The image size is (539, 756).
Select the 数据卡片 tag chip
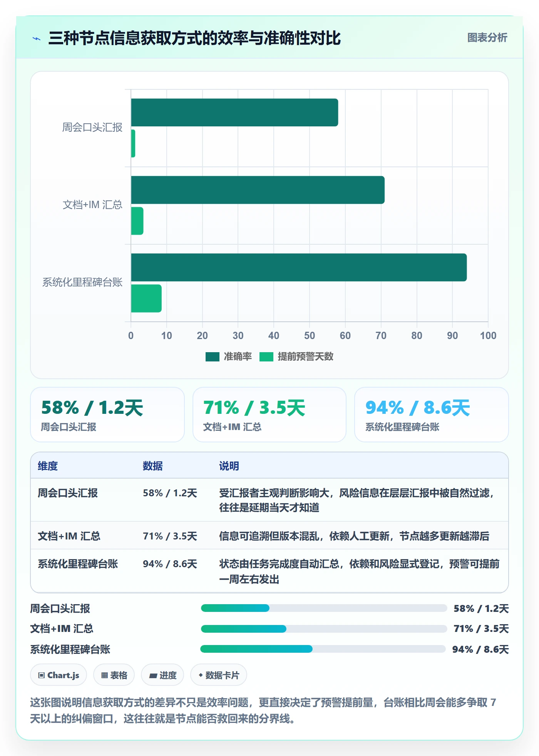[x=219, y=675]
